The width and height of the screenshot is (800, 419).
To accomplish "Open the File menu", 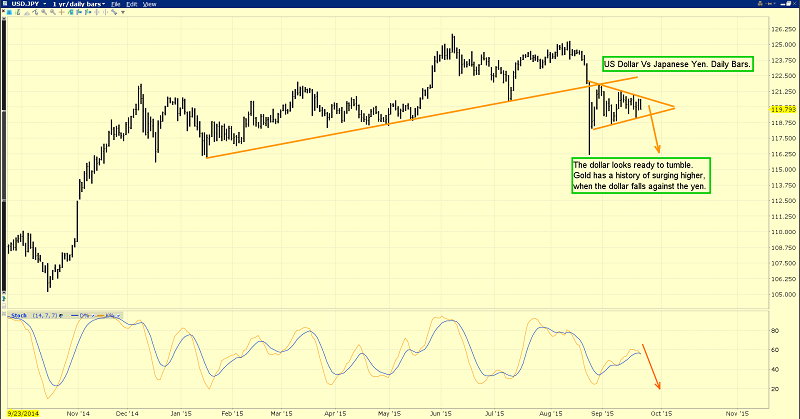I will point(130,6).
